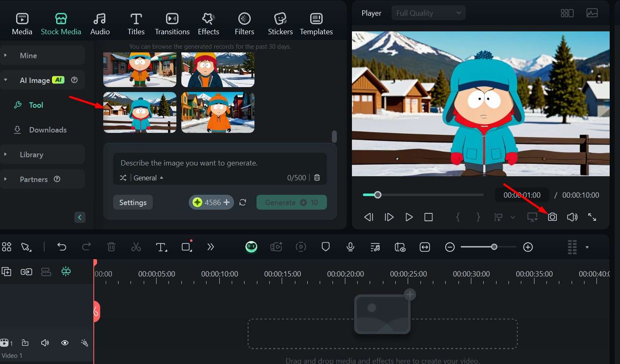Mark out point with right brace icon
The height and width of the screenshot is (364, 620).
click(478, 217)
